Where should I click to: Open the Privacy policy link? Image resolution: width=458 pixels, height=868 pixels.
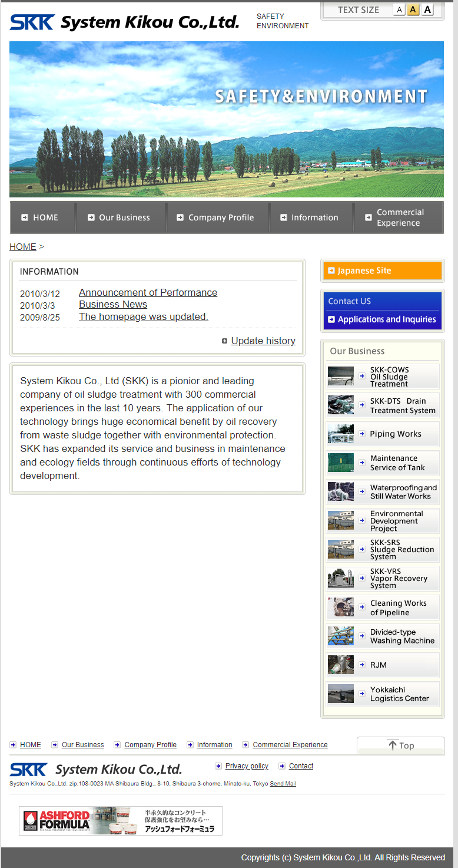247,766
